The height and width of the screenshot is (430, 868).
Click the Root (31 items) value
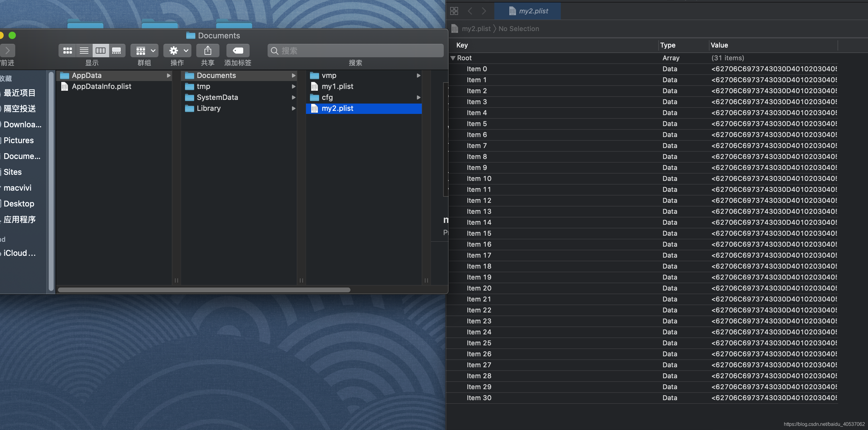click(727, 58)
